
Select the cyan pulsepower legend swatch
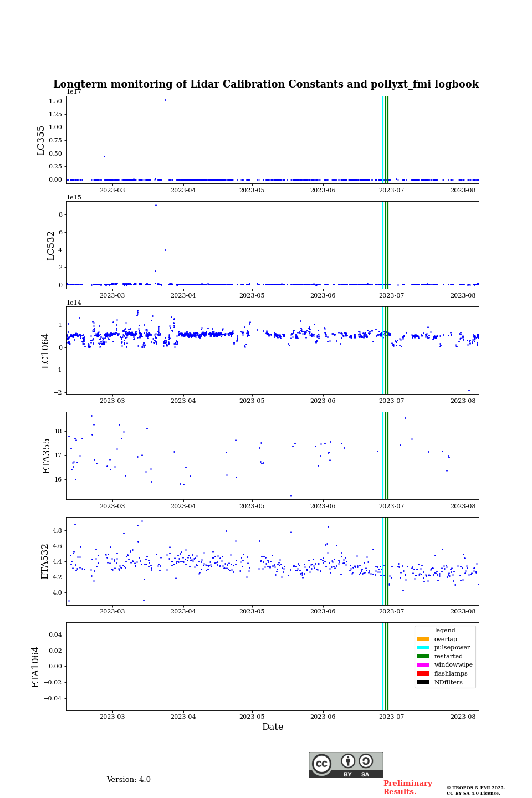423,648
